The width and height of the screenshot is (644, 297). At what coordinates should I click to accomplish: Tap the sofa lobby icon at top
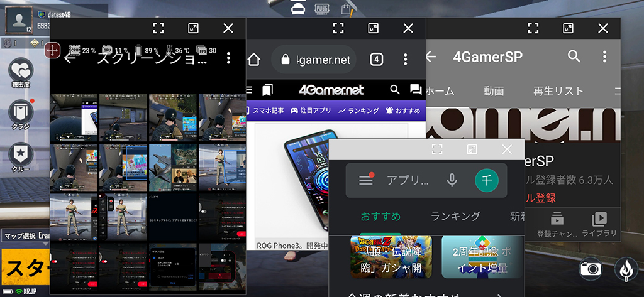pyautogui.click(x=298, y=8)
